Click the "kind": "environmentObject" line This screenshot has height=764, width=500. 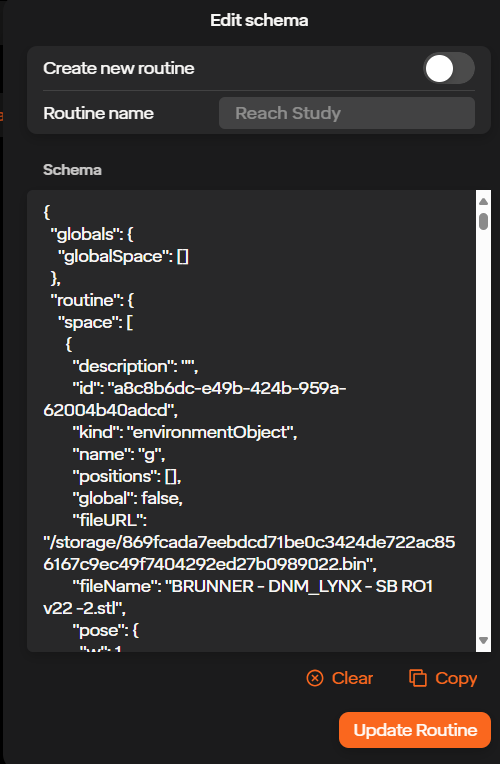185,432
